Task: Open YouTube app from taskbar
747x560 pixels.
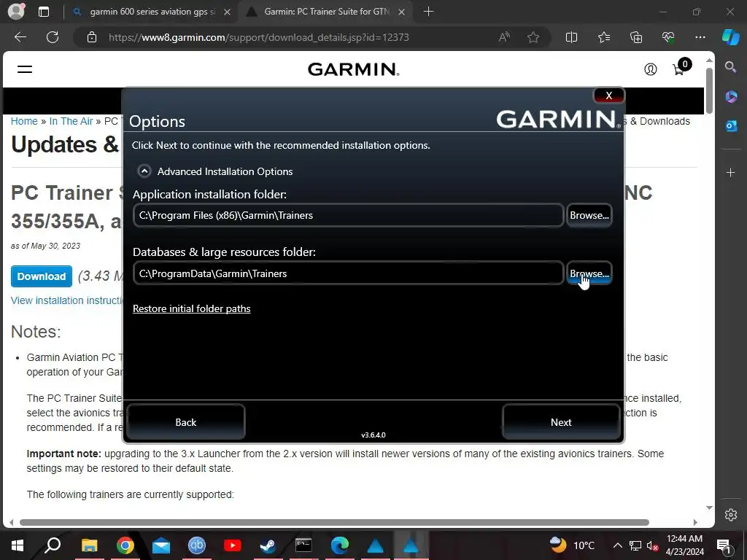Action: coord(233,545)
